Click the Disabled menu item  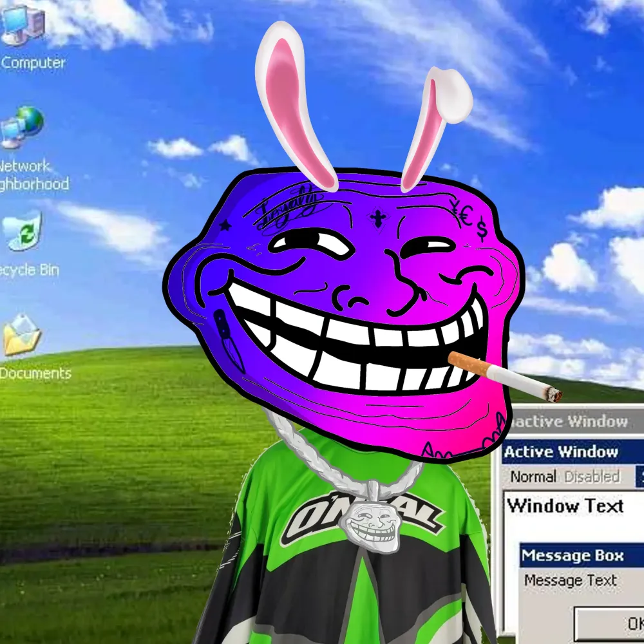(x=592, y=477)
